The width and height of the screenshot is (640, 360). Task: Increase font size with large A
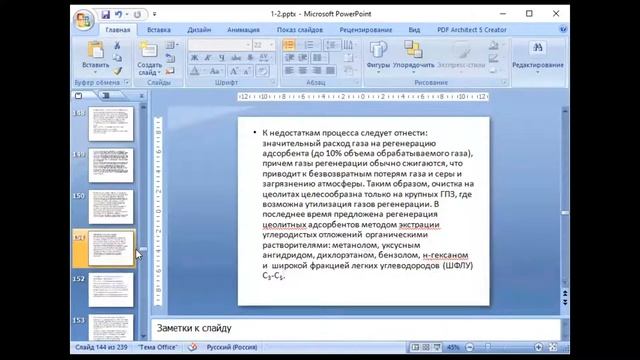click(x=234, y=71)
